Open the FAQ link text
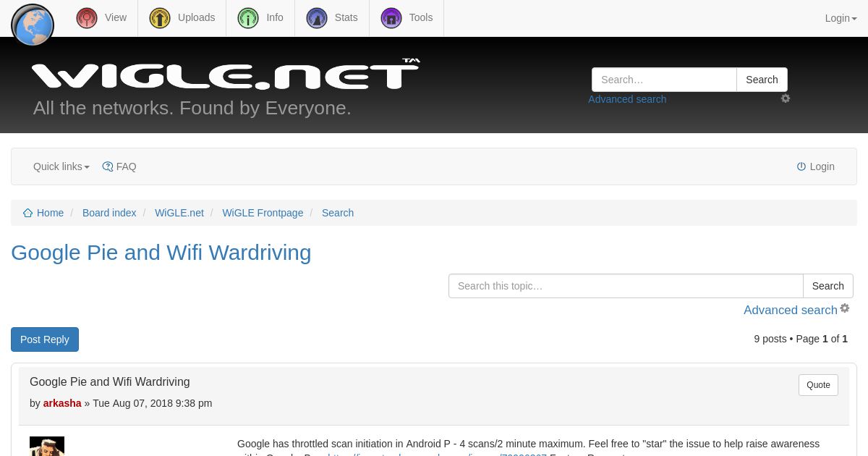868x456 pixels. pyautogui.click(x=127, y=166)
